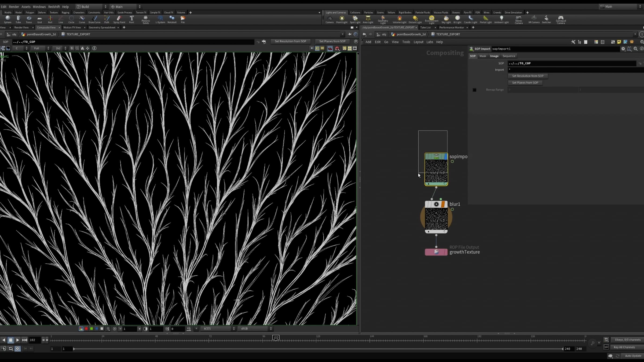The height and width of the screenshot is (362, 644).
Task: Open the Redshift menu
Action: (54, 6)
